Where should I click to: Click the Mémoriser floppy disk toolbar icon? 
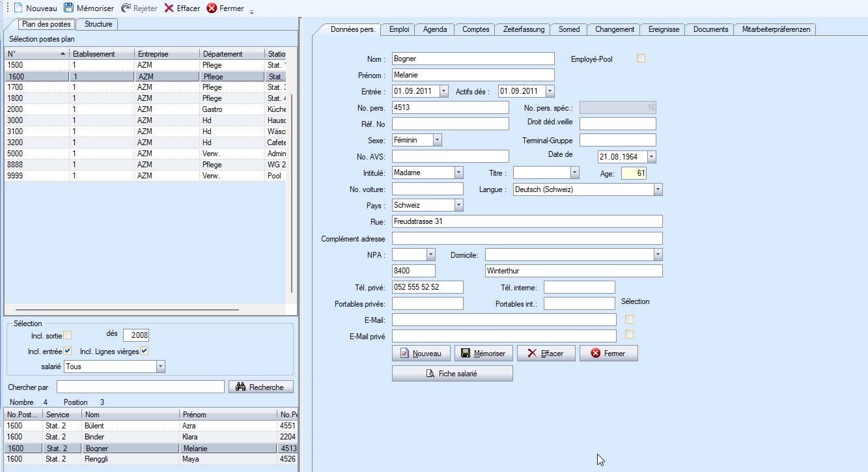click(x=68, y=8)
